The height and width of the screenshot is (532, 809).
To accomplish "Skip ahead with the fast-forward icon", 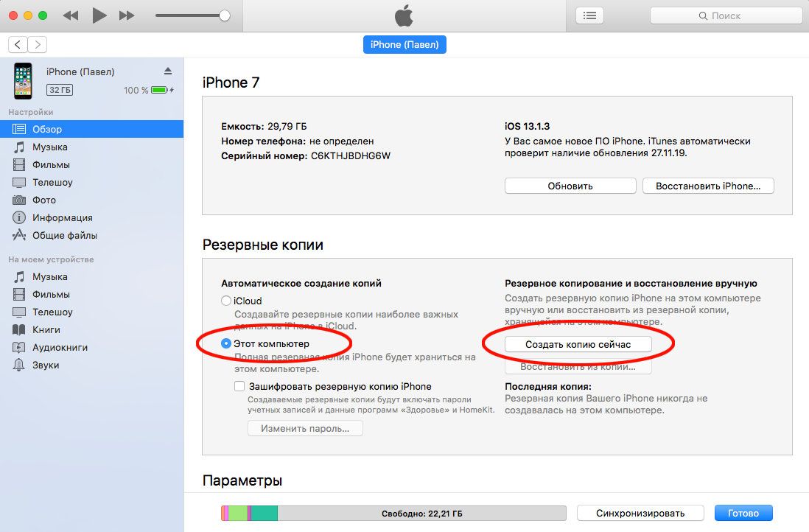I will click(x=127, y=15).
